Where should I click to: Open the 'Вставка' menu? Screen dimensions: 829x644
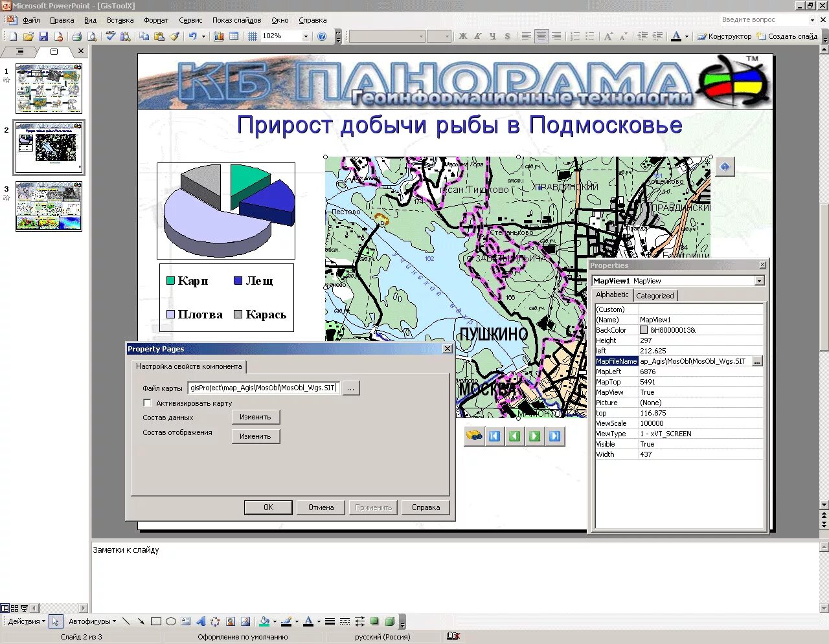(120, 20)
